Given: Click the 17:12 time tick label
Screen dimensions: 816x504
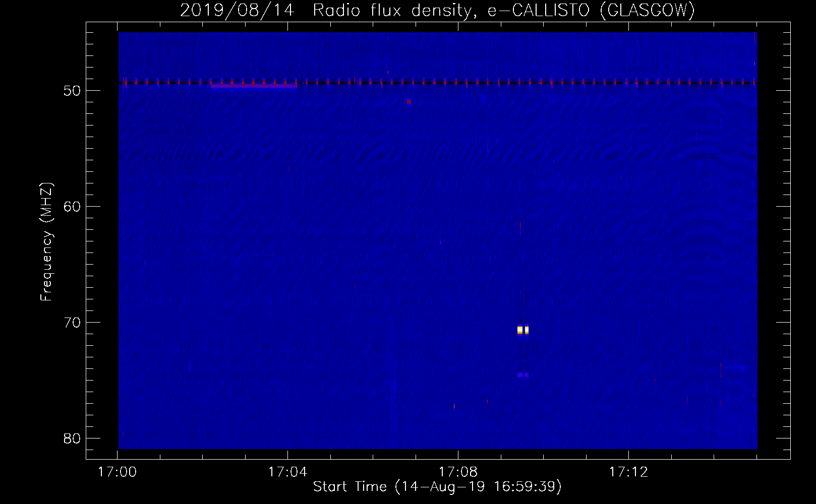Looking at the screenshot, I should coord(628,472).
